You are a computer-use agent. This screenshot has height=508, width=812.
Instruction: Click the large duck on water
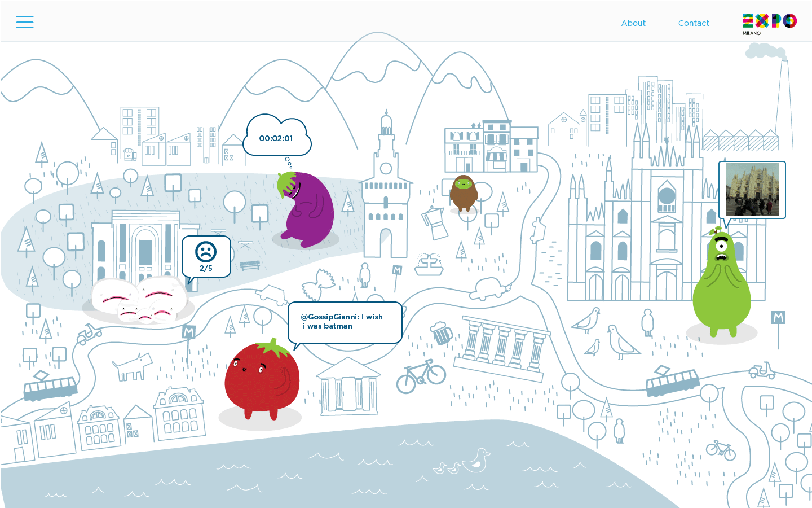coord(476,461)
